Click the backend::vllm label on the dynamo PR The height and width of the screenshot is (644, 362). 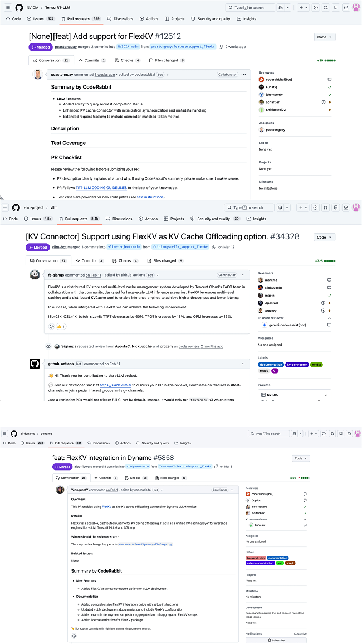pyautogui.click(x=256, y=558)
